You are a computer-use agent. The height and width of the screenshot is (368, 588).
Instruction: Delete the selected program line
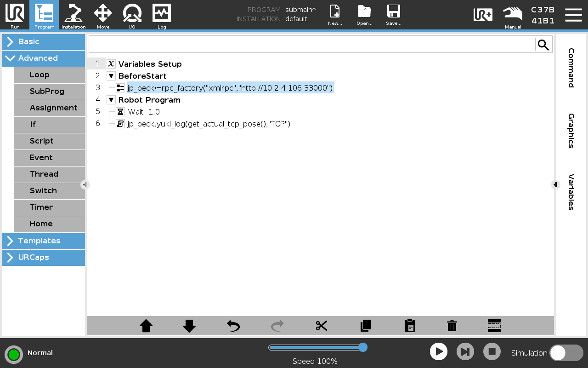click(452, 326)
